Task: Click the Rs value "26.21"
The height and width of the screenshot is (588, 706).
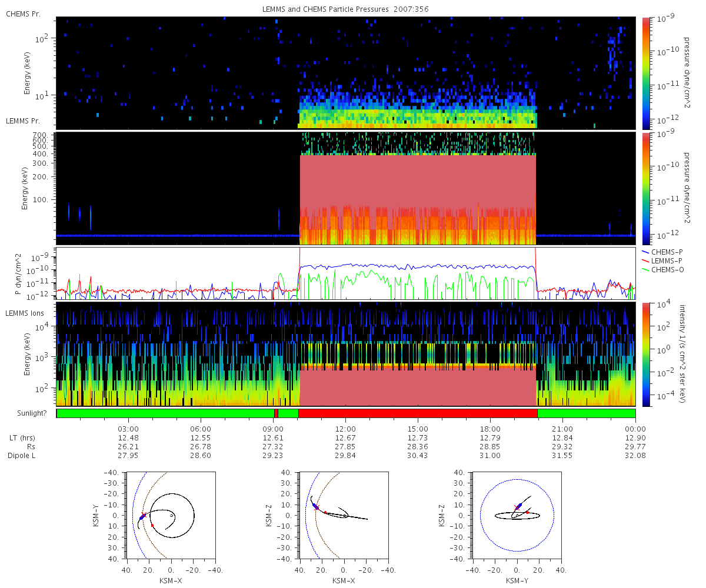Action: tap(128, 446)
